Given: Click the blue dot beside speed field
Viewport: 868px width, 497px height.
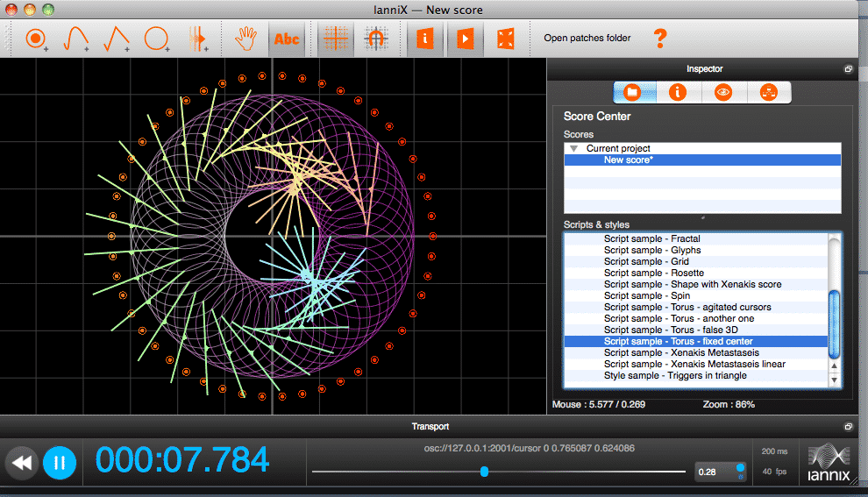Looking at the screenshot, I should coord(740,468).
